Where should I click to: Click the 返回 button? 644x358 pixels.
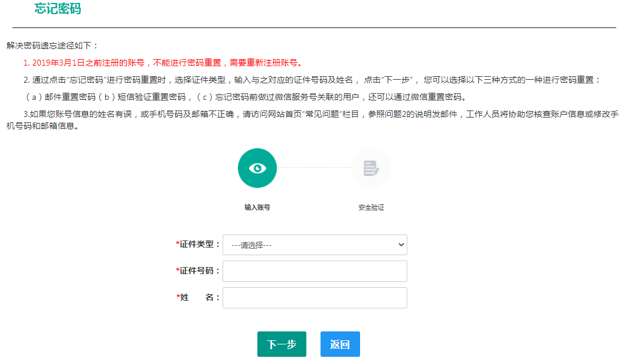click(340, 344)
